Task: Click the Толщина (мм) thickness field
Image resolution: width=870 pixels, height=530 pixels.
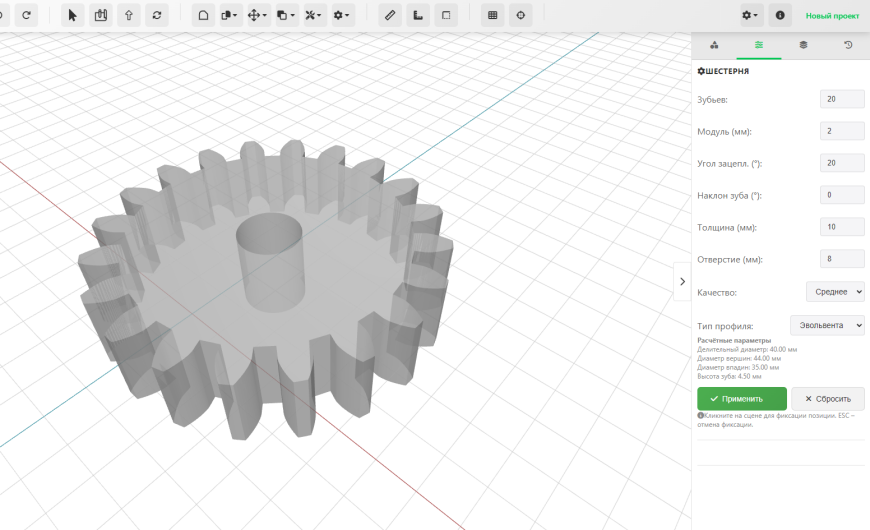Action: click(842, 227)
